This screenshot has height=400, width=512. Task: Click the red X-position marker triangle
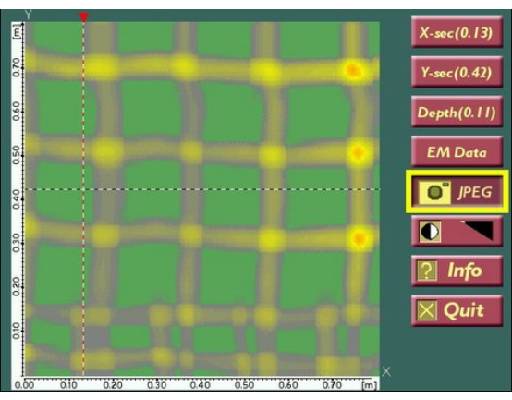[84, 17]
